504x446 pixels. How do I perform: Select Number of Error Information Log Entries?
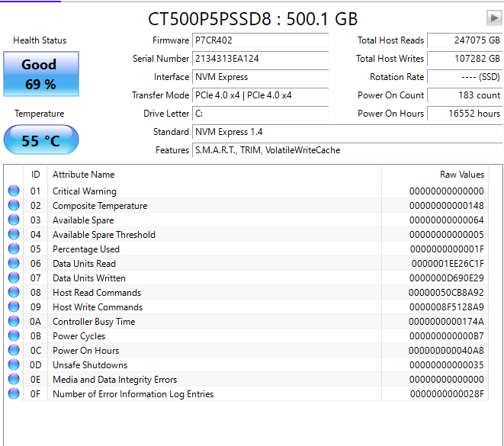[x=133, y=394]
